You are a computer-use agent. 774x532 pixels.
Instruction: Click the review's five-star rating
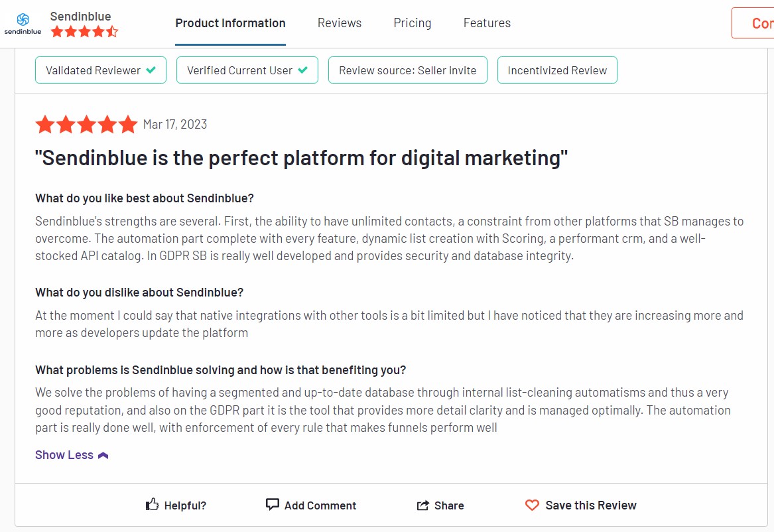[x=86, y=124]
